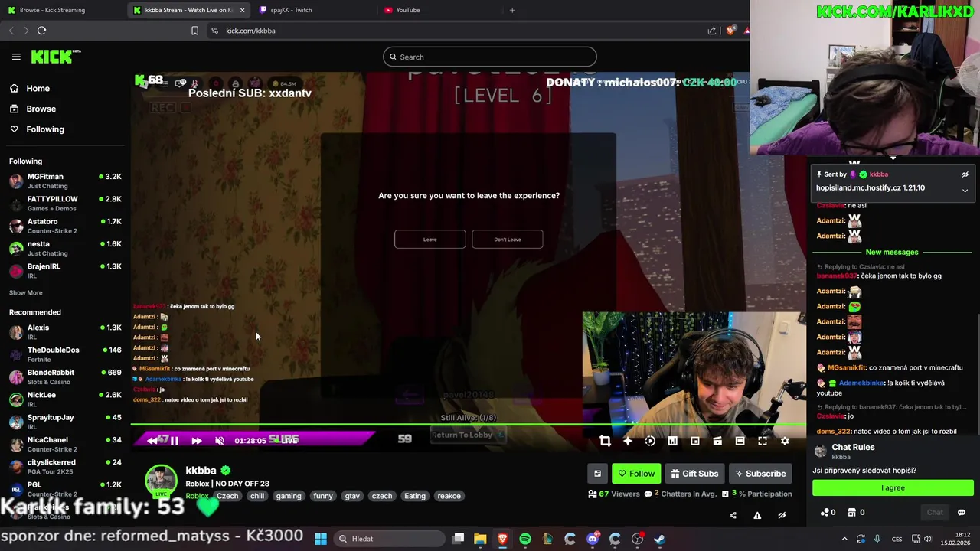Open Steam from the taskbar
980x551 pixels.
(660, 539)
